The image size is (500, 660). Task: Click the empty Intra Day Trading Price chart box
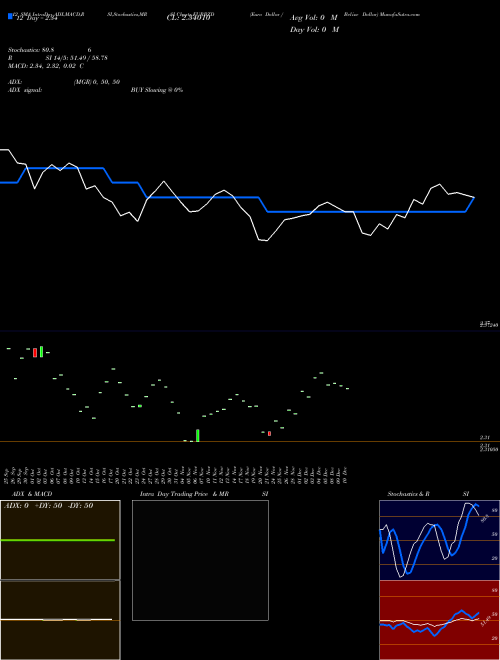click(200, 560)
